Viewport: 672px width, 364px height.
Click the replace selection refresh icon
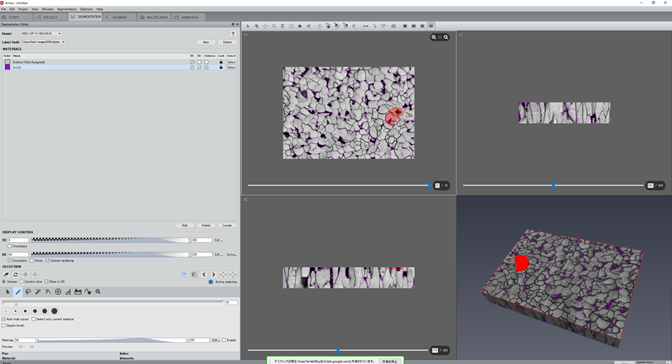coord(15,274)
